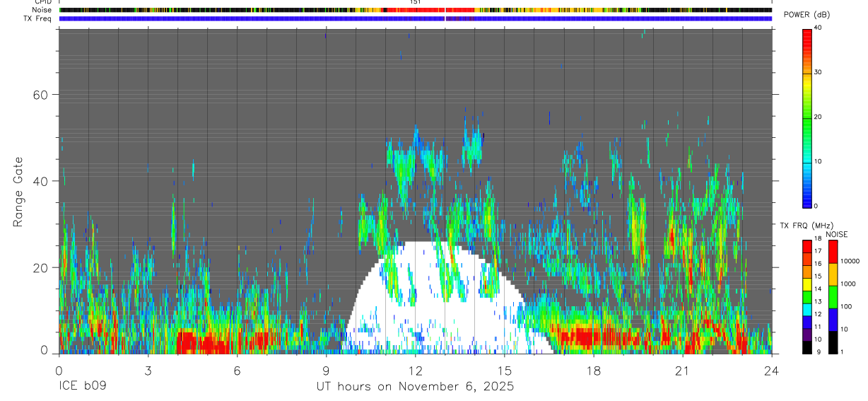Click the POWER (dB) colorbar title
This screenshot has height=401, width=868.
coord(808,15)
